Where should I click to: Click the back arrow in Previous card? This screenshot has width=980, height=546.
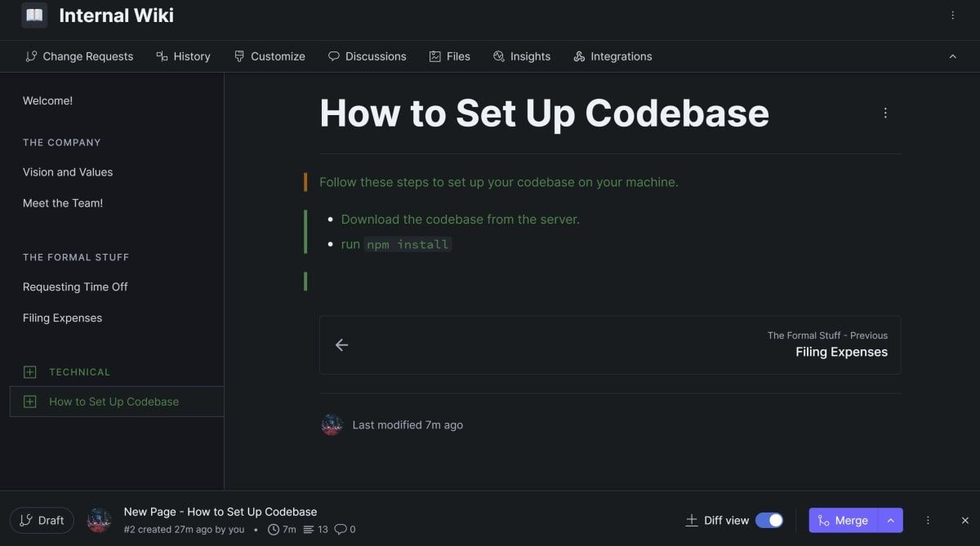pyautogui.click(x=342, y=345)
